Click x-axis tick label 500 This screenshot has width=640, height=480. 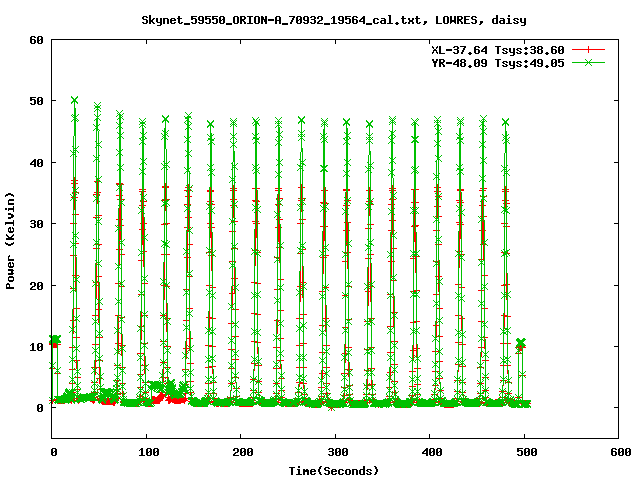pyautogui.click(x=527, y=452)
